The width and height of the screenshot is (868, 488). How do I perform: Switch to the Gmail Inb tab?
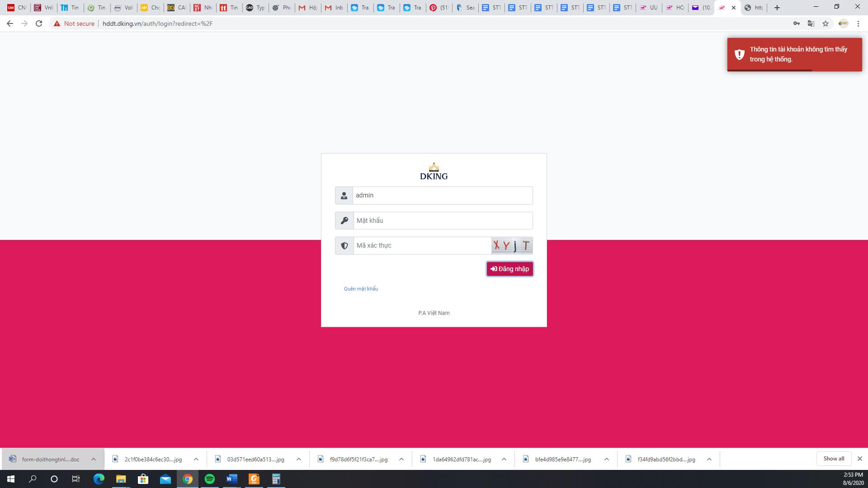click(334, 8)
